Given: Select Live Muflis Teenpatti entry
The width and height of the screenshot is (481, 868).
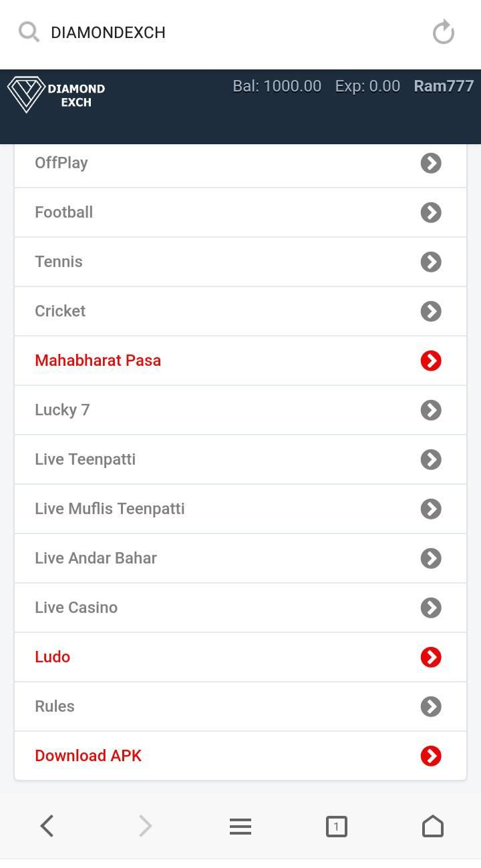Looking at the screenshot, I should coord(240,509).
